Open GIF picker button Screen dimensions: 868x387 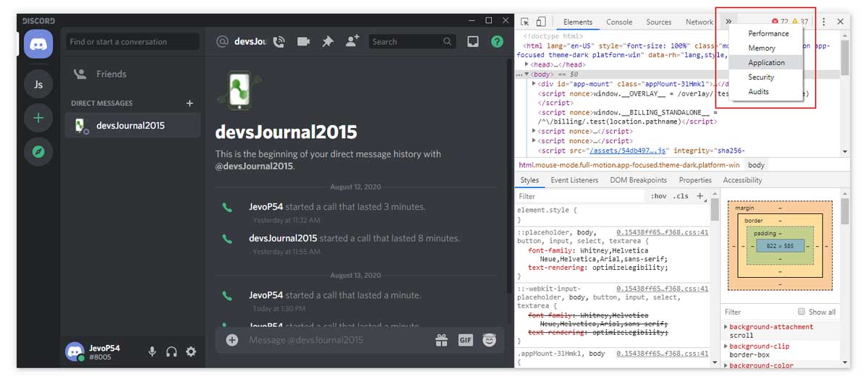(465, 340)
